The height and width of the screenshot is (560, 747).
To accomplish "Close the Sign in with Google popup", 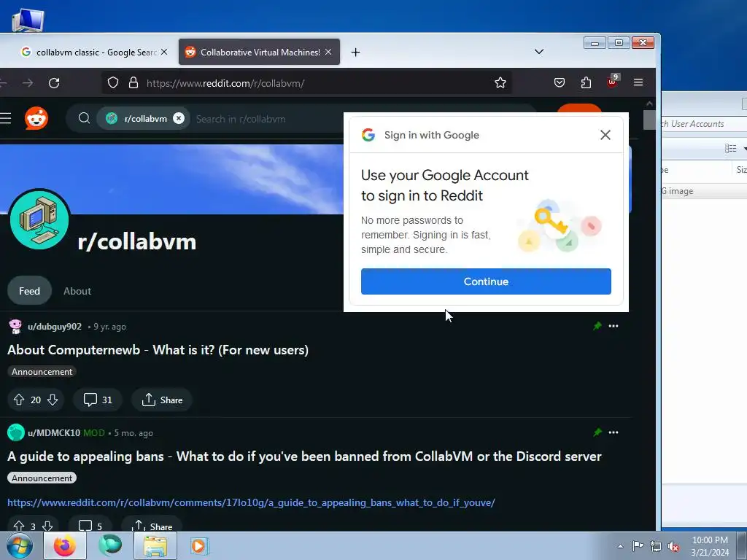I will [x=605, y=135].
